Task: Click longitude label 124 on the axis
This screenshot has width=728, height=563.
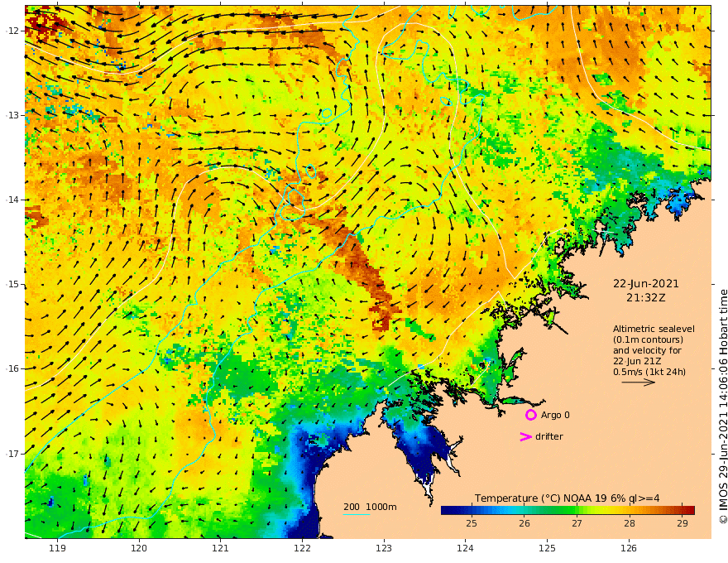Action: click(465, 548)
